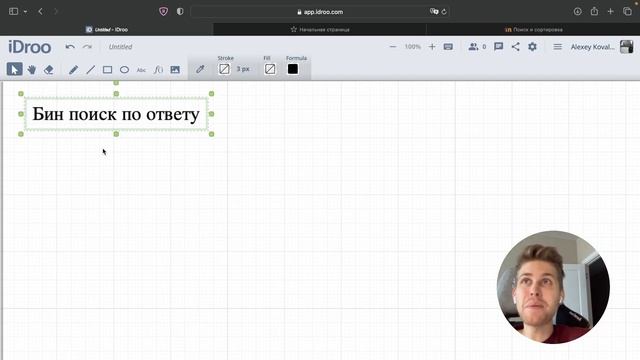Open a new Safari tab

coord(611,11)
